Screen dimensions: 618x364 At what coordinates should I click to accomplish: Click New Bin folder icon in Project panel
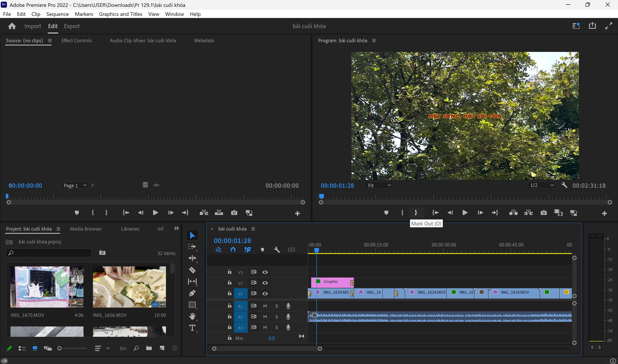[x=149, y=348]
